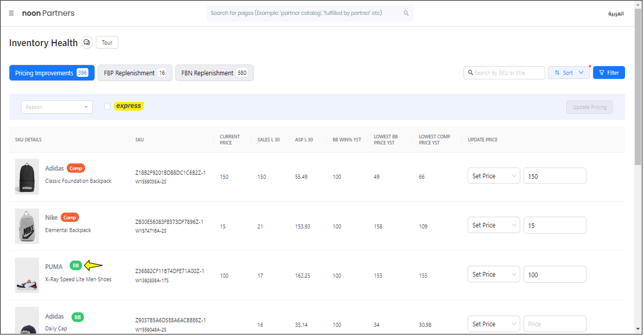Expand the Sort dropdown

tap(568, 73)
